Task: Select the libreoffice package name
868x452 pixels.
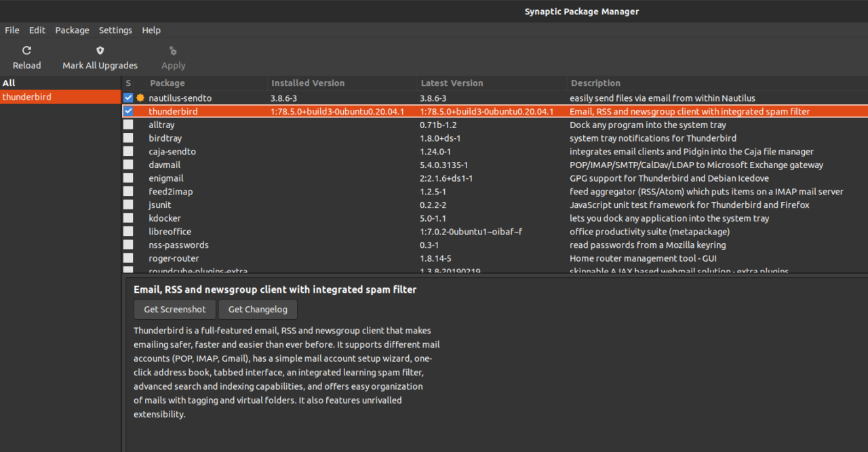Action: [x=170, y=232]
